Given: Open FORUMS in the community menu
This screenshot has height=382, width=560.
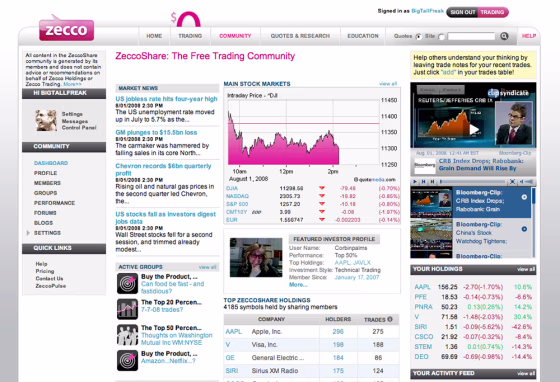Looking at the screenshot, I should click(x=45, y=213).
